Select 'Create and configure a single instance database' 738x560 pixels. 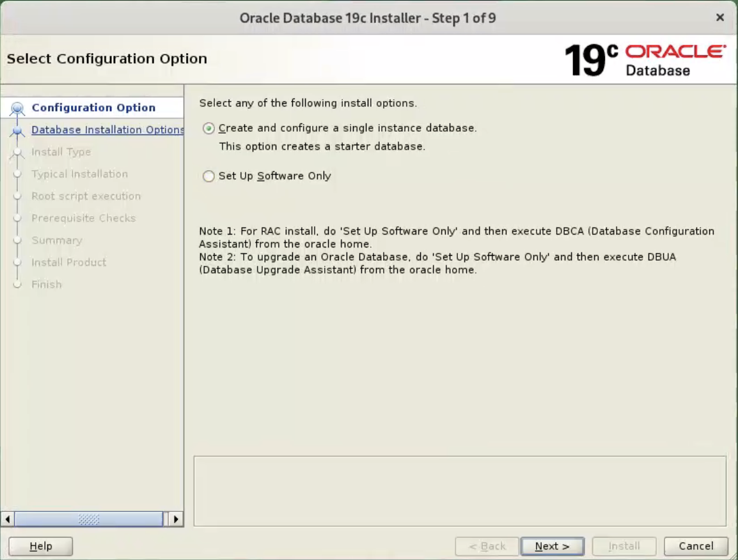click(x=208, y=128)
